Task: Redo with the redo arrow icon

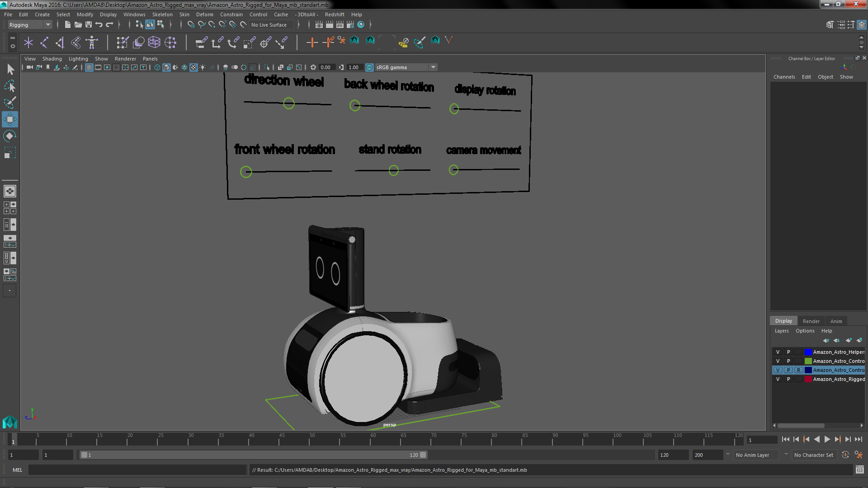Action: (x=109, y=25)
